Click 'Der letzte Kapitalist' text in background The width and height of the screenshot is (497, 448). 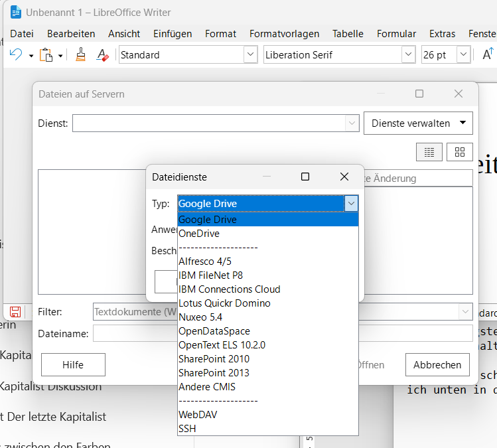click(x=57, y=417)
